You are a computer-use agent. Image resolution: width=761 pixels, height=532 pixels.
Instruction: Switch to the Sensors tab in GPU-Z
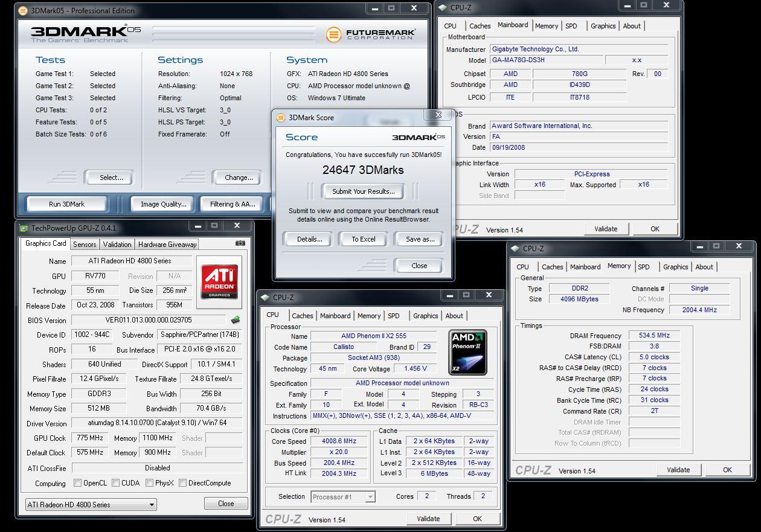(x=85, y=244)
